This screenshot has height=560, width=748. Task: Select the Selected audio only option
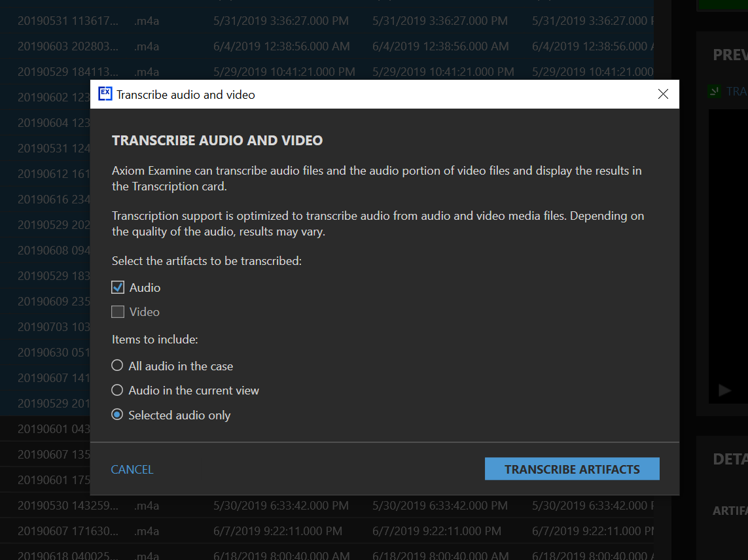117,415
